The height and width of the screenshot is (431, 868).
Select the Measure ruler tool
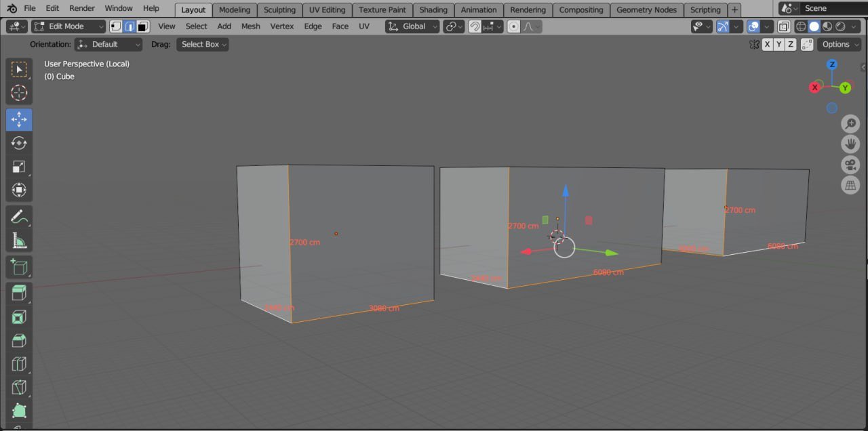tap(19, 241)
